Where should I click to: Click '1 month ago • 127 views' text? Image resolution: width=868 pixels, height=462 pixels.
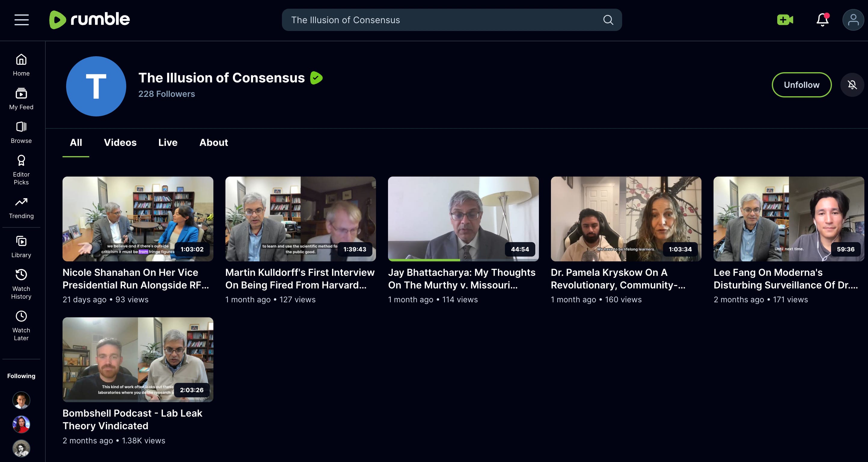coord(270,300)
